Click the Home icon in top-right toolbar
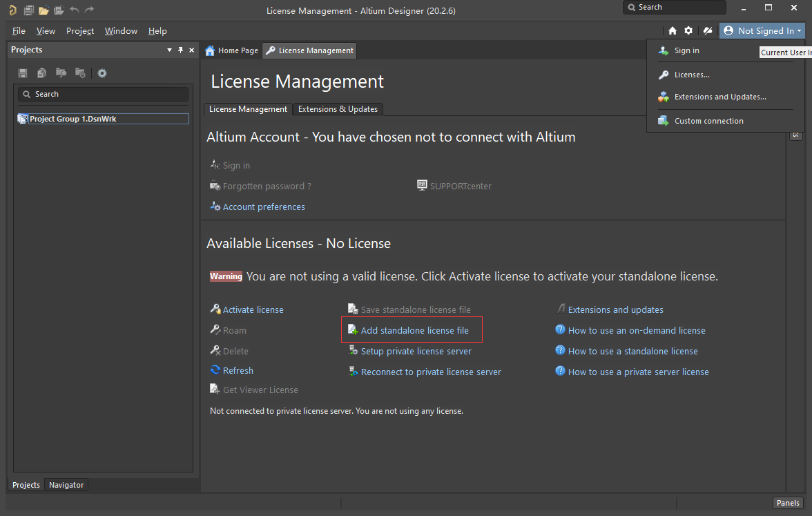 (673, 30)
